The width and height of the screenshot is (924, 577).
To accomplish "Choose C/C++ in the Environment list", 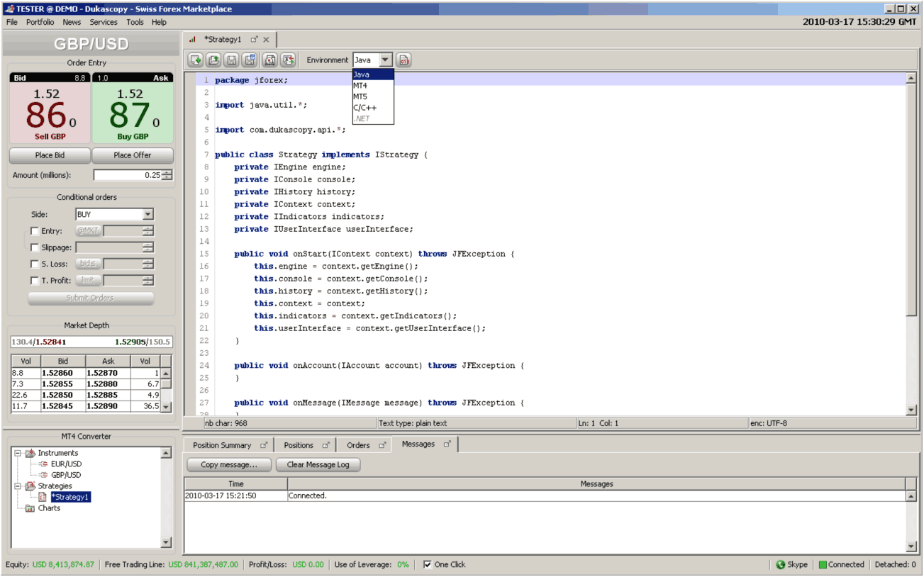I will [373, 108].
